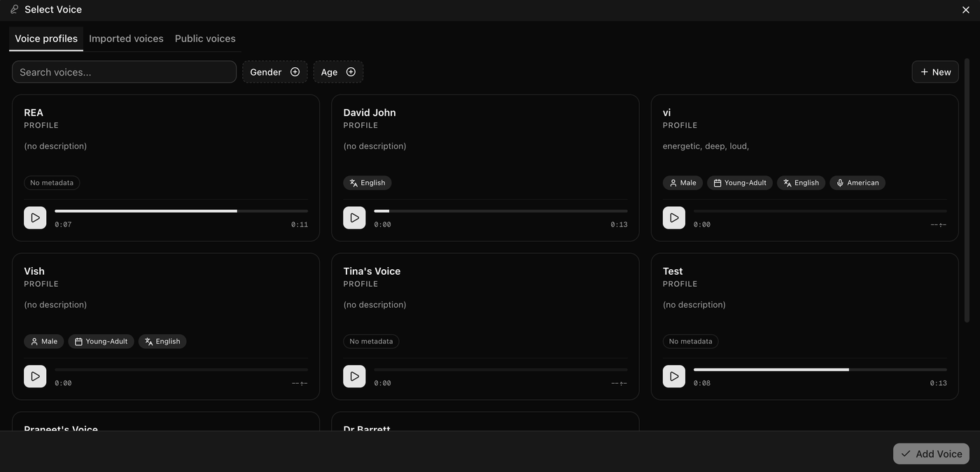Select the REA voice card title
The width and height of the screenshot is (980, 472).
(x=34, y=113)
